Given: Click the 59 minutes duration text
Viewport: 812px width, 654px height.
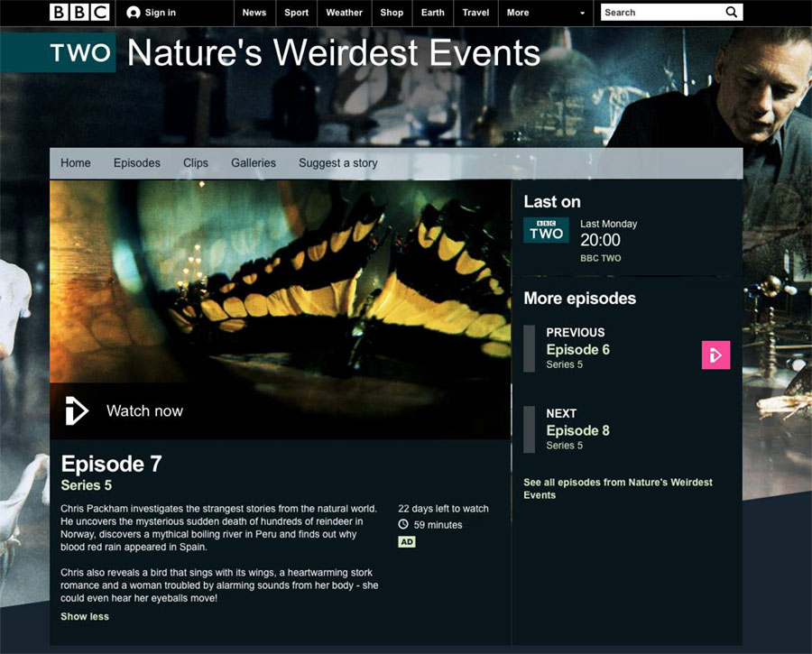Looking at the screenshot, I should pyautogui.click(x=438, y=524).
